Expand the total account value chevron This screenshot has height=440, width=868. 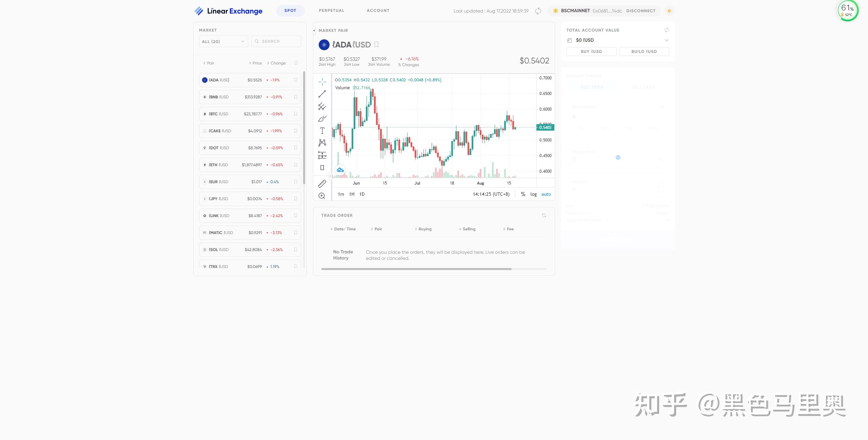[x=666, y=40]
